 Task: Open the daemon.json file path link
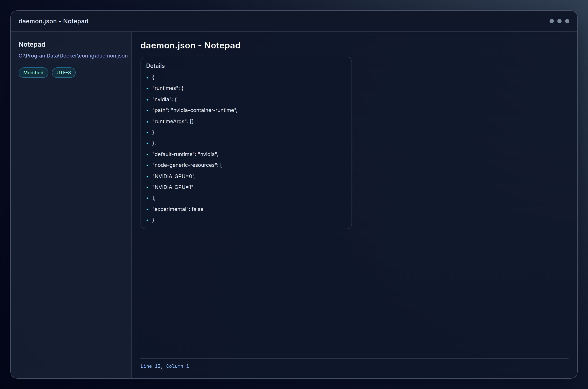(x=73, y=56)
